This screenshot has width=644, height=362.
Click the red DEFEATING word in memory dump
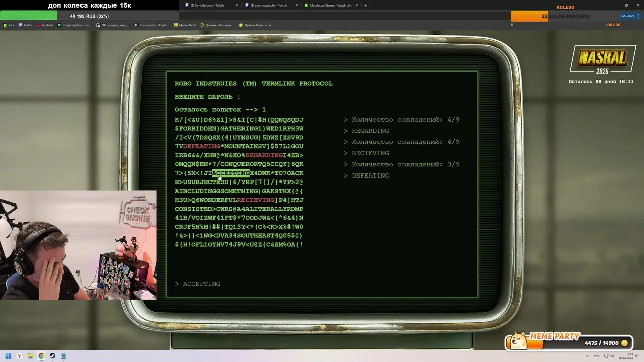point(201,146)
